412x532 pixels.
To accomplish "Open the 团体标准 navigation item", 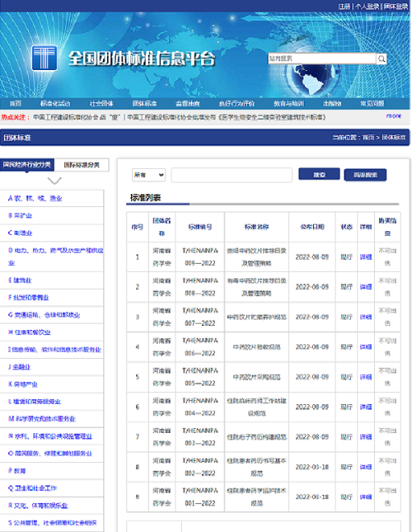I will 144,103.
